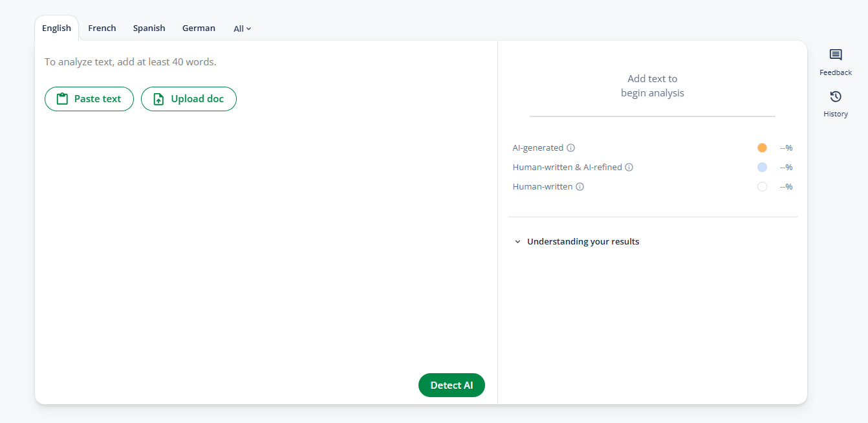The width and height of the screenshot is (868, 423).
Task: Collapse the Understanding your results section
Action: (x=583, y=241)
